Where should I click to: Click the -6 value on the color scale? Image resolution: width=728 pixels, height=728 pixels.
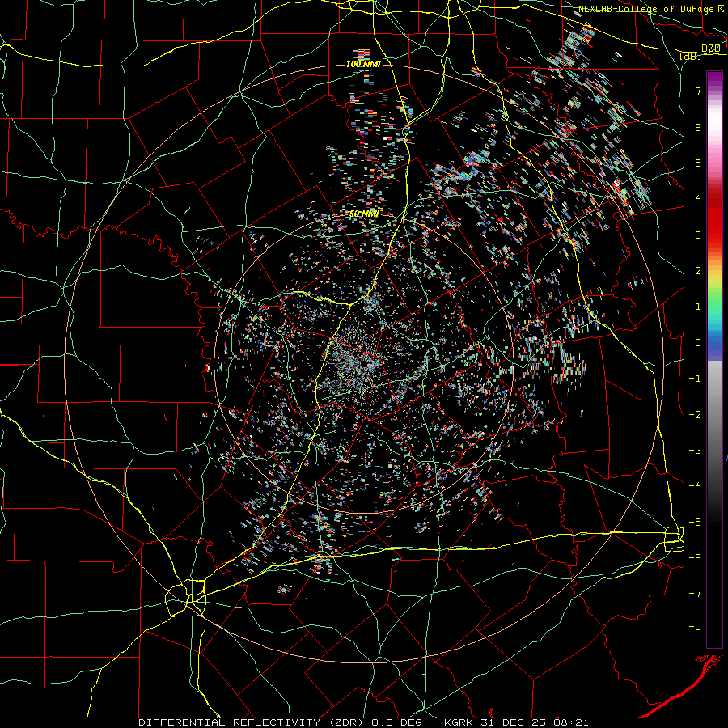coord(695,558)
